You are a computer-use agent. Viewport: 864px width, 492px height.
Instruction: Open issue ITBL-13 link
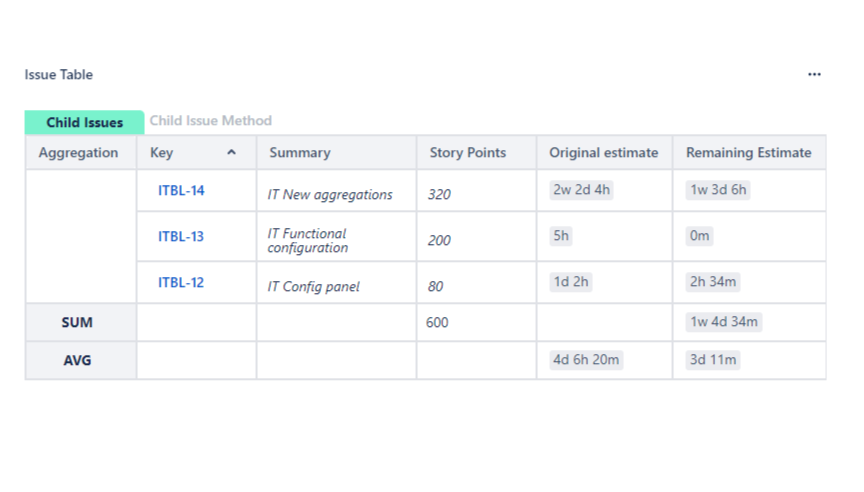point(181,236)
